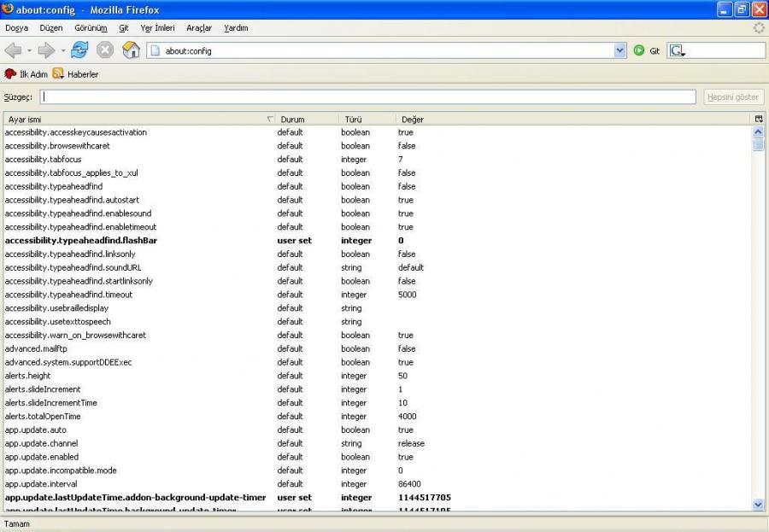Select accessibility.typeaheadfind.timeout row
769x532 pixels.
pyautogui.click(x=378, y=295)
